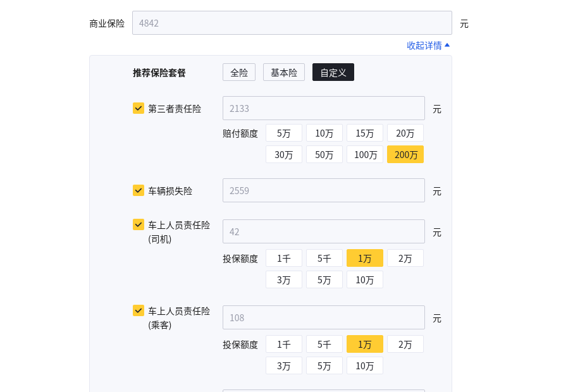Switch to 基本险 package

click(x=284, y=72)
